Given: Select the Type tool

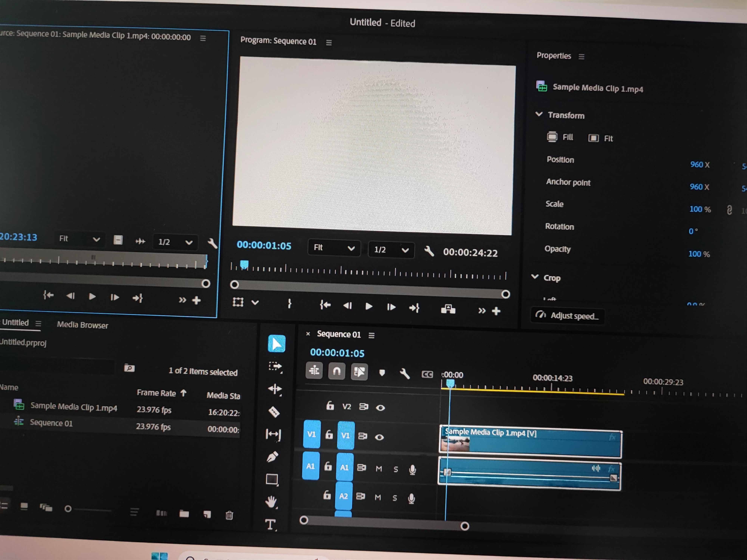Looking at the screenshot, I should (x=270, y=524).
